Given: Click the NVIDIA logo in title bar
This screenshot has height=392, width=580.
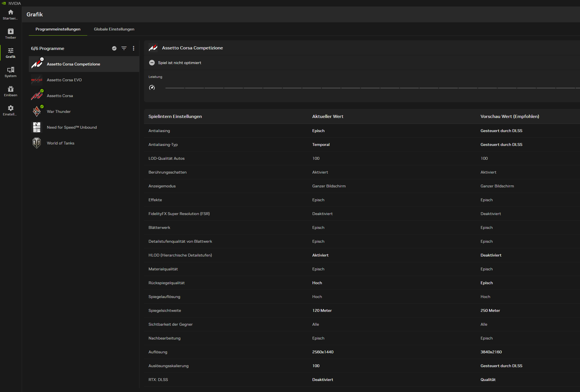Looking at the screenshot, I should point(4,3).
